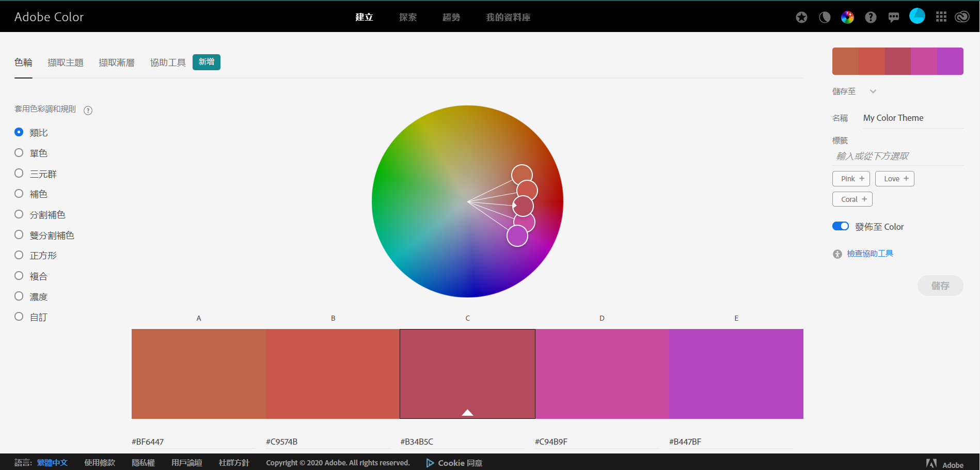Click the purple marker on color wheel

pos(517,236)
